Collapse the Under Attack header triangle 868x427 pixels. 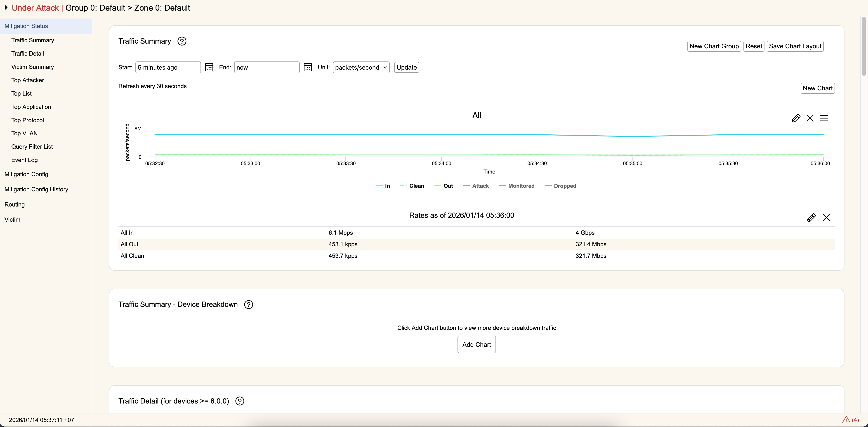[6, 7]
